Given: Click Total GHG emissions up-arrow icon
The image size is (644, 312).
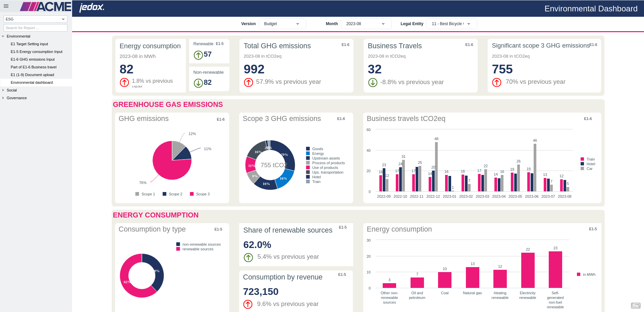Looking at the screenshot, I should pos(249,82).
